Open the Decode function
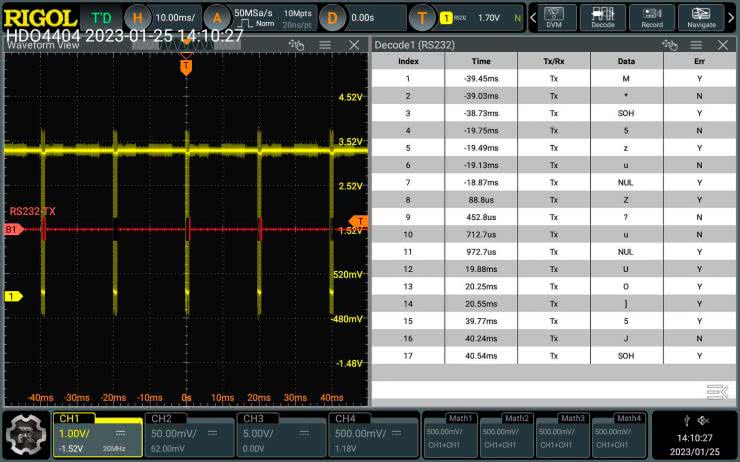This screenshot has width=740, height=462. pyautogui.click(x=603, y=17)
